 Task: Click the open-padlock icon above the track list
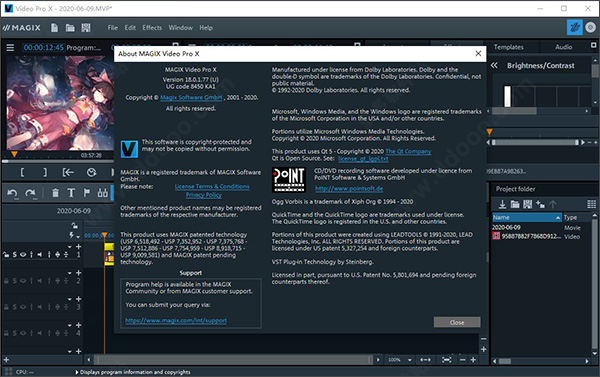(74, 225)
